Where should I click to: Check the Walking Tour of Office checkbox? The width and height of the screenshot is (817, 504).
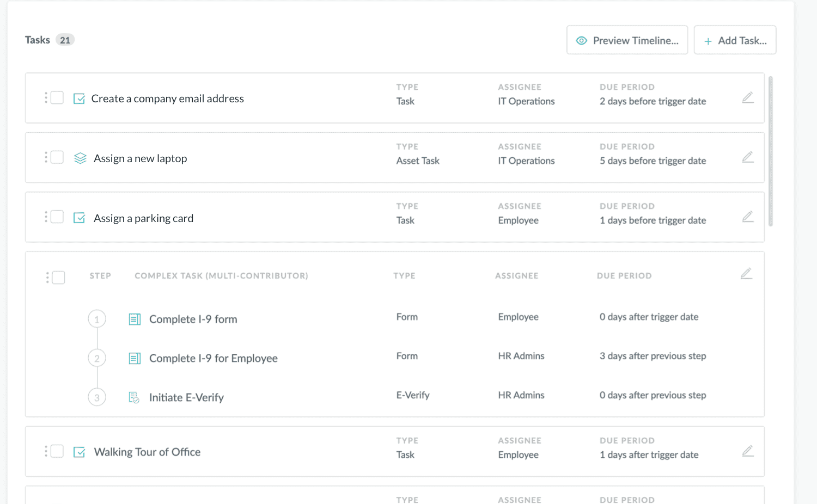(57, 451)
